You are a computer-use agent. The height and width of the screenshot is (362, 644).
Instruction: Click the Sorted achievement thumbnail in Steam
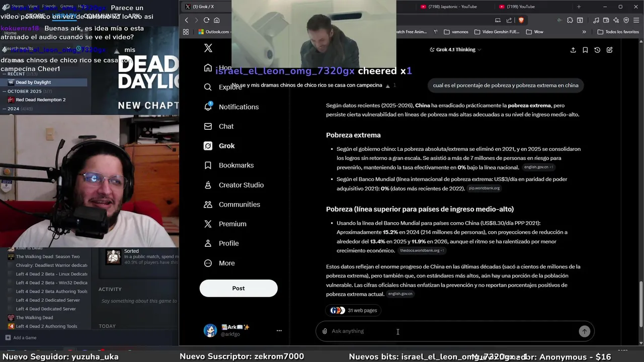point(114,256)
